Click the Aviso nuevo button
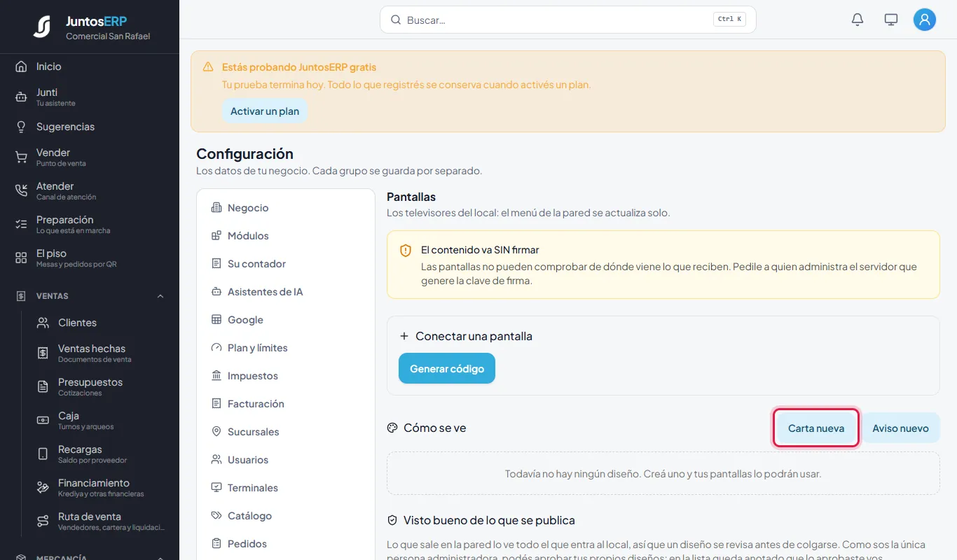This screenshot has height=560, width=957. (x=900, y=428)
